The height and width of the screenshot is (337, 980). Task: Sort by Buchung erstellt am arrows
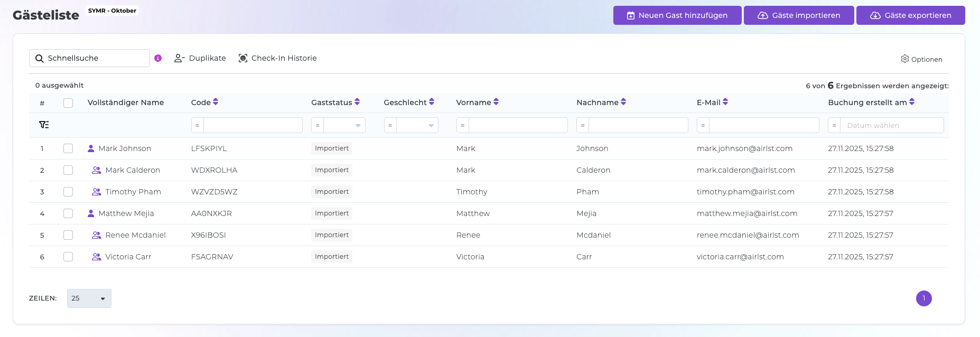(912, 102)
